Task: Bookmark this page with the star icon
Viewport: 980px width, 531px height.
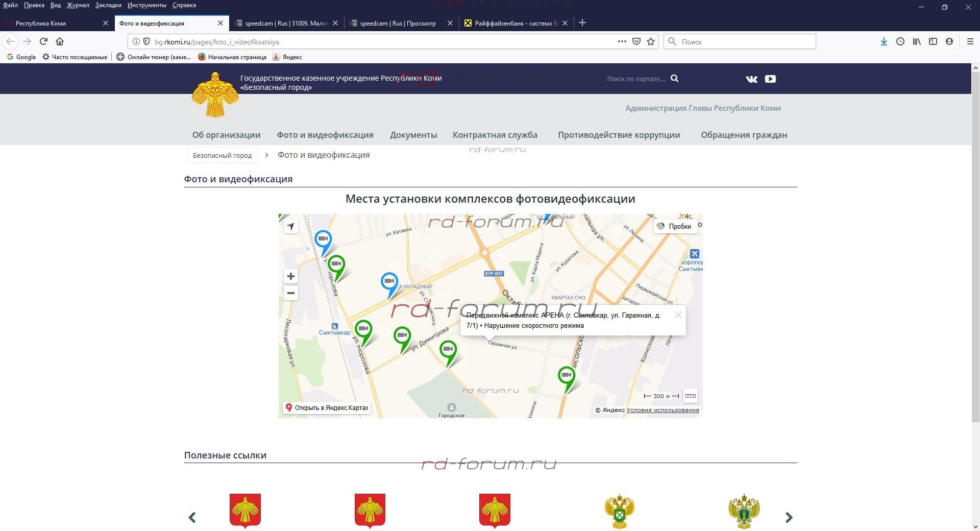Action: click(x=651, y=41)
